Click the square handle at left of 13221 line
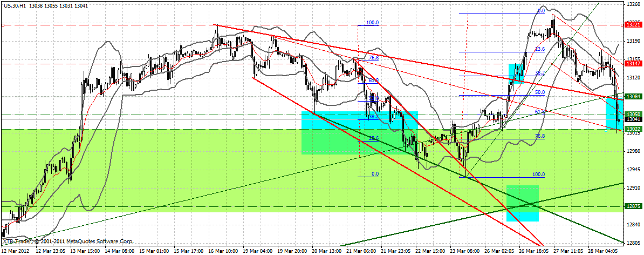 point(3,25)
